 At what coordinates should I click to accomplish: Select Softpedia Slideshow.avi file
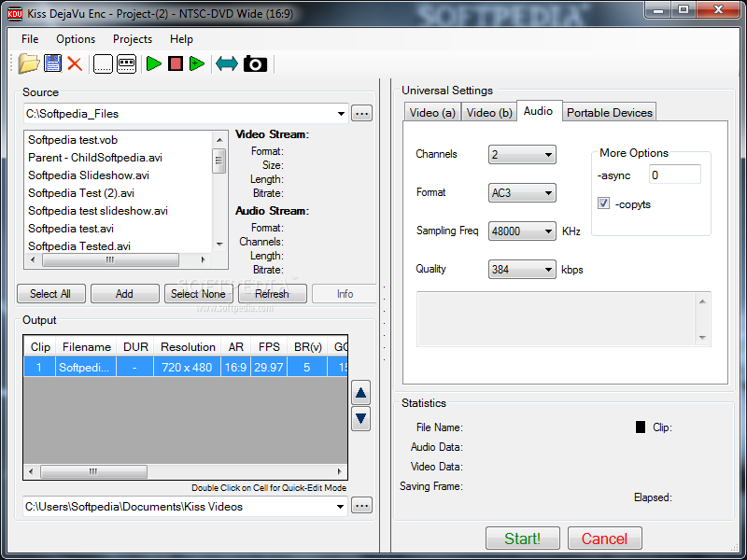[89, 175]
